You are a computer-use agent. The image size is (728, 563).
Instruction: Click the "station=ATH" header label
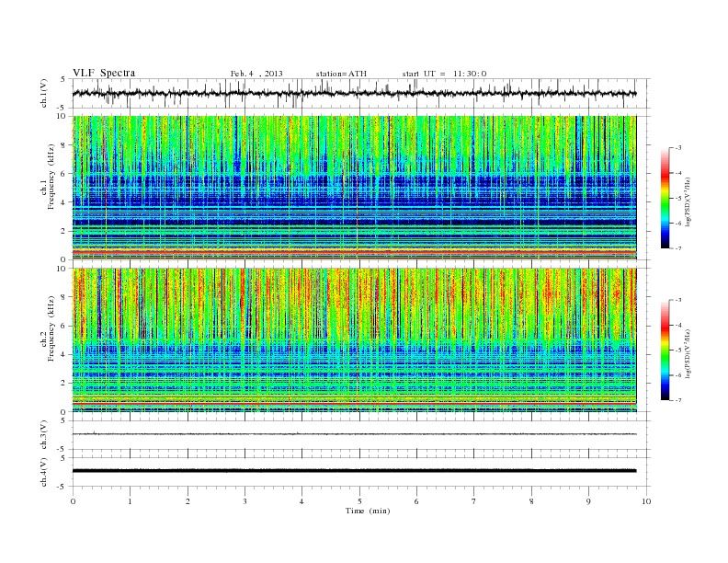coord(341,74)
